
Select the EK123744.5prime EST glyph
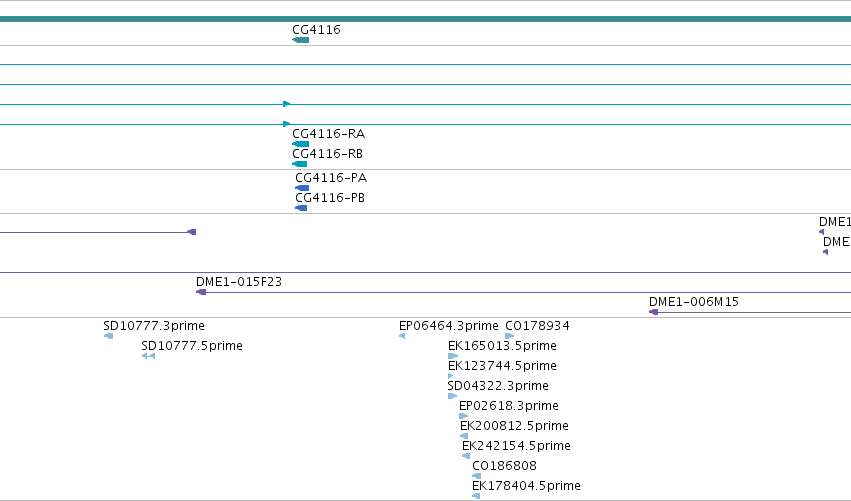[x=450, y=376]
